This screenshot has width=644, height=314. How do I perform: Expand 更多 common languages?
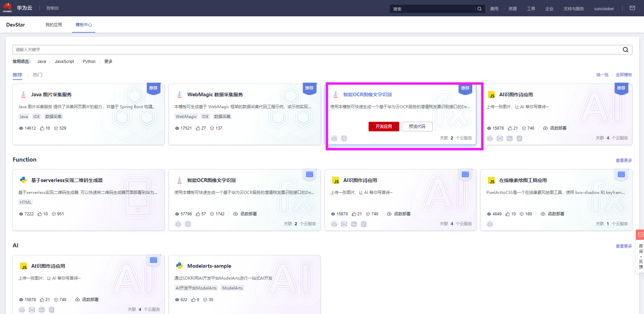[108, 62]
